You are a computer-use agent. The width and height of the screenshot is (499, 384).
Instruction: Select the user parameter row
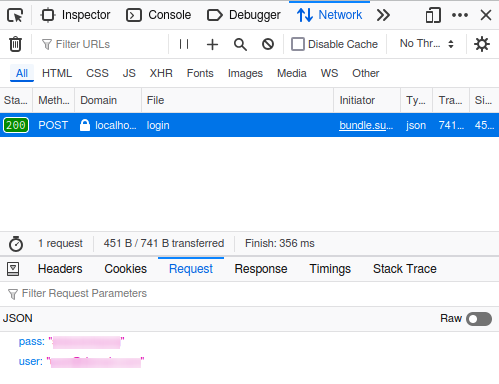pos(249,361)
